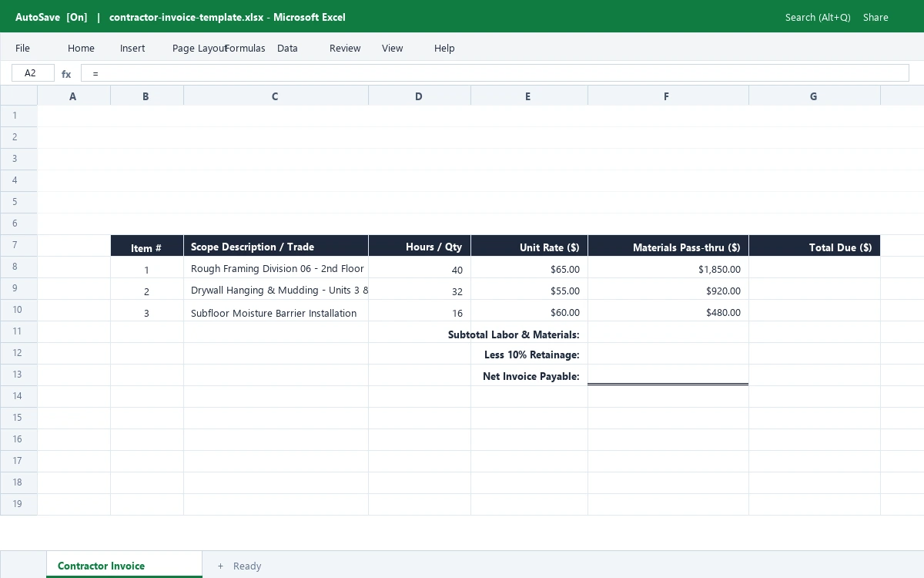Open the Page Layout tab
This screenshot has width=924, height=578.
199,48
